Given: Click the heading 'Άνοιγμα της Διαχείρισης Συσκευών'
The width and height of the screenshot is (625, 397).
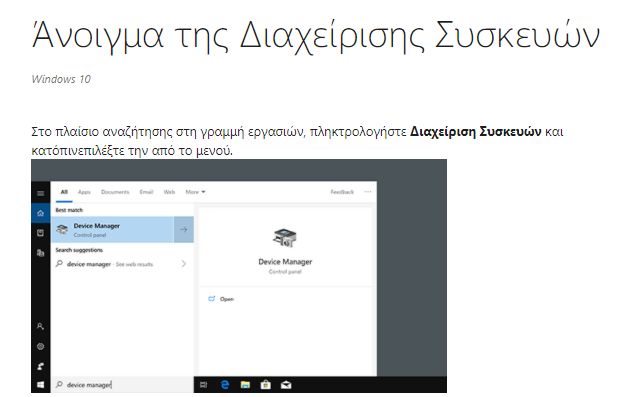Looking at the screenshot, I should coord(315,36).
